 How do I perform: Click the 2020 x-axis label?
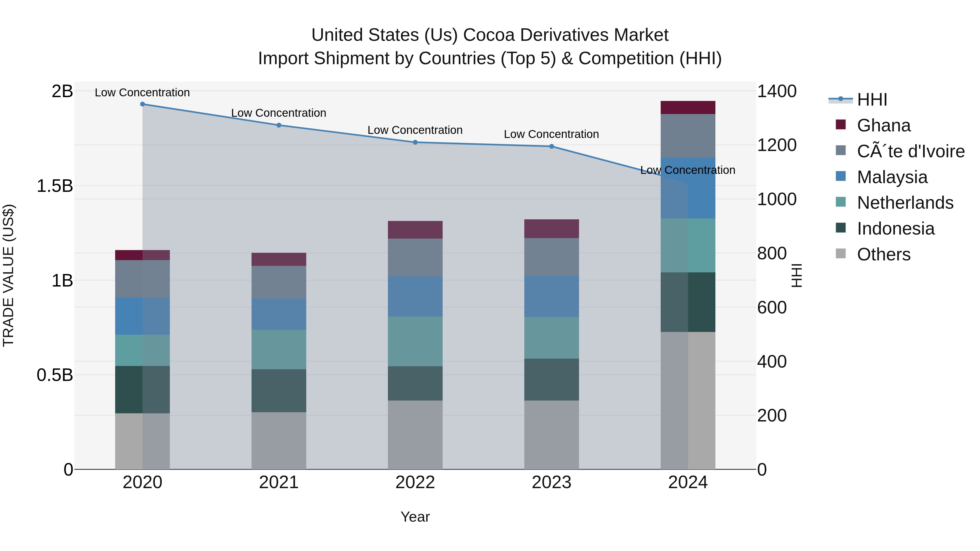click(143, 482)
